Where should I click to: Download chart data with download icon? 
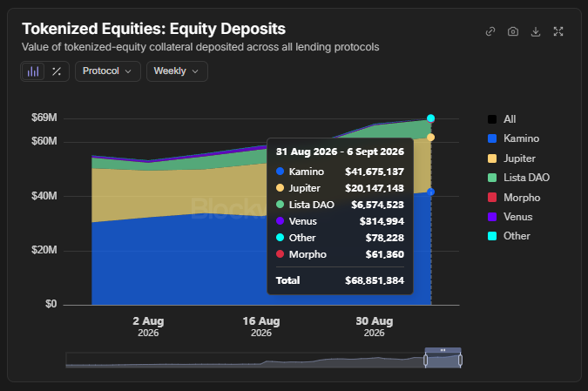click(536, 31)
